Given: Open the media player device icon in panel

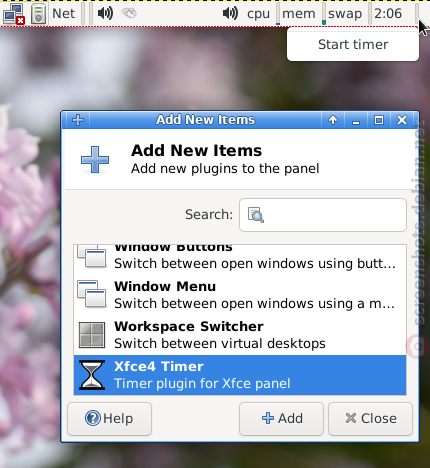Looking at the screenshot, I should [x=38, y=14].
